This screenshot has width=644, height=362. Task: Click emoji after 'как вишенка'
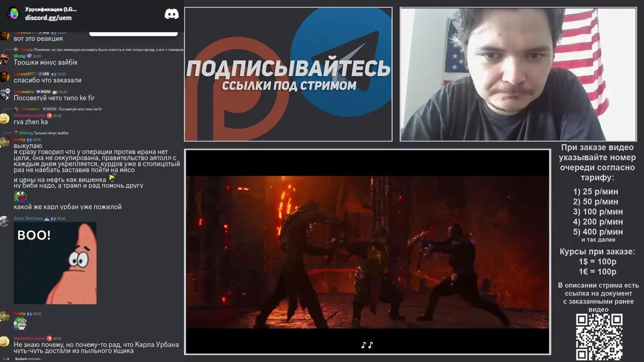coord(112,178)
